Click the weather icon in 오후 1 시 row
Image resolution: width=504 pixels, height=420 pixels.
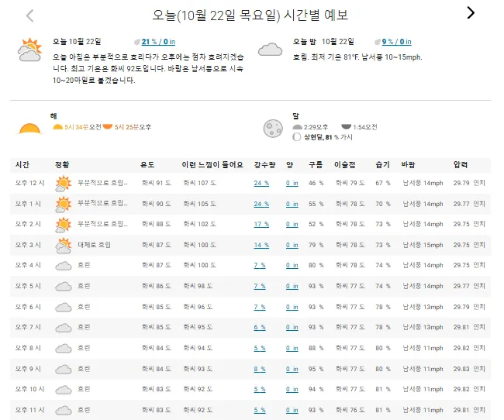click(64, 205)
